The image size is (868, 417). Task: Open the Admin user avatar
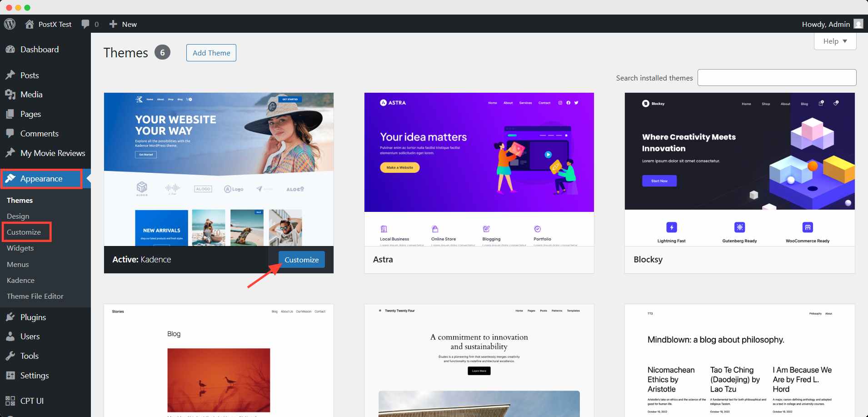tap(858, 24)
